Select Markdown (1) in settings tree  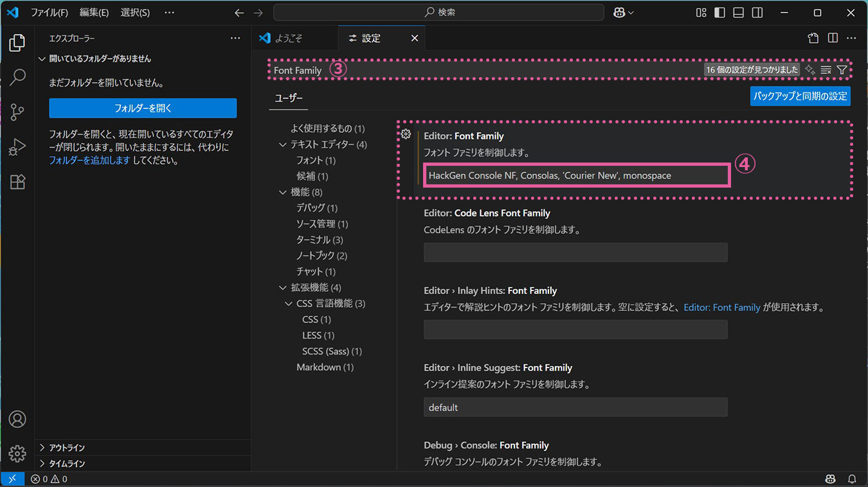pos(325,367)
